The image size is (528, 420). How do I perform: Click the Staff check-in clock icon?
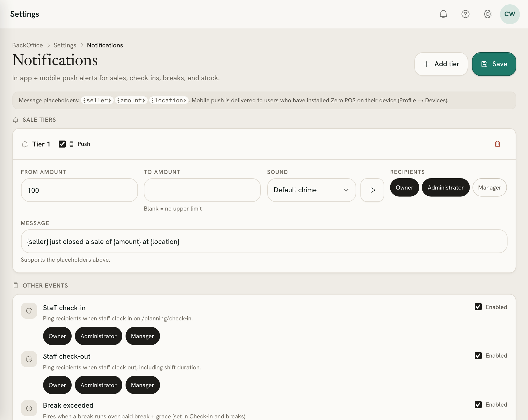click(29, 311)
